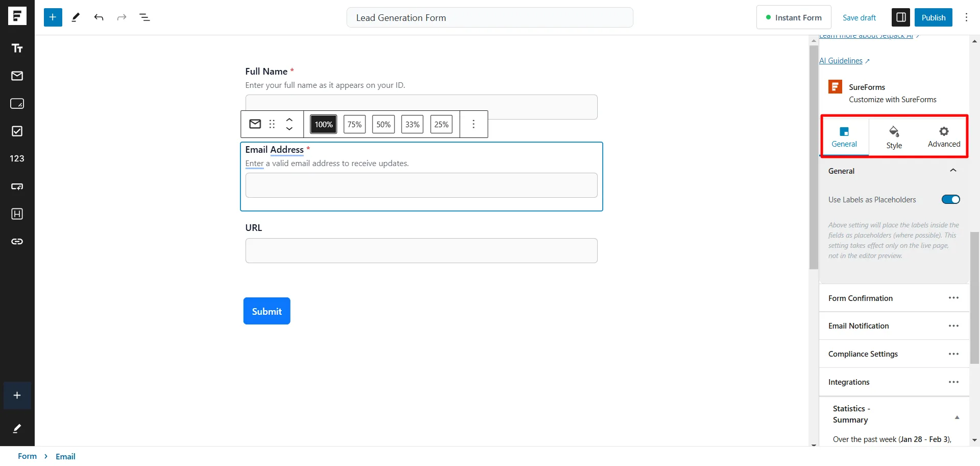
Task: Select the Email field block icon
Action: click(x=17, y=76)
